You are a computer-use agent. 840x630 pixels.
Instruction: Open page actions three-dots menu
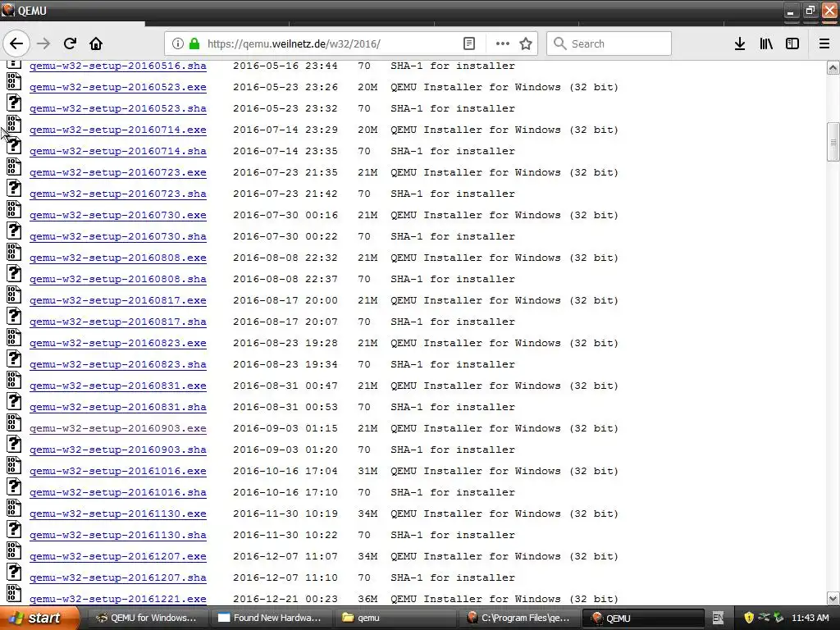coord(503,44)
